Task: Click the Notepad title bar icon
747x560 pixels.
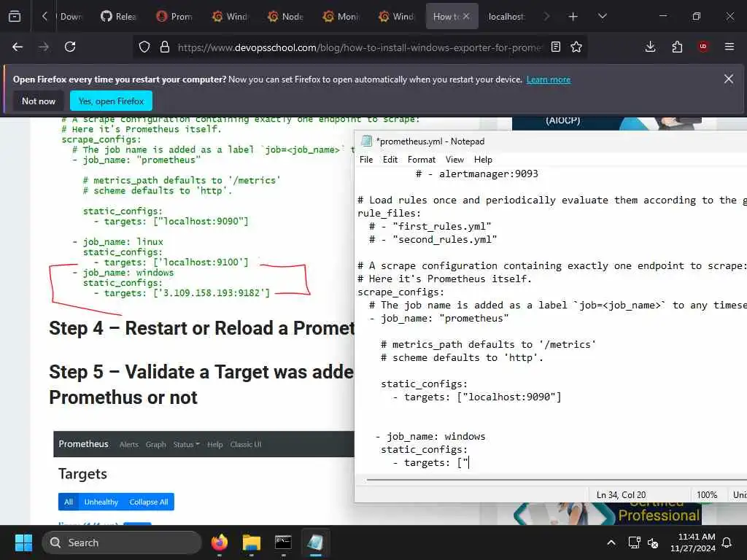Action: (366, 141)
